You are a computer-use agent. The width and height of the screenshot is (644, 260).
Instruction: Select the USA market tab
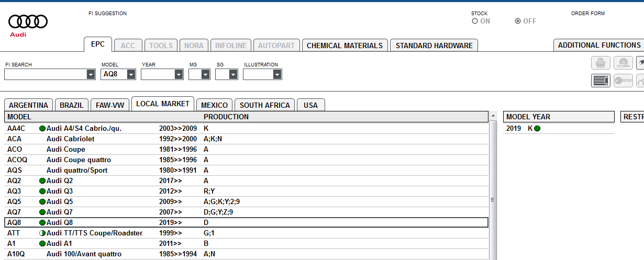(x=311, y=105)
